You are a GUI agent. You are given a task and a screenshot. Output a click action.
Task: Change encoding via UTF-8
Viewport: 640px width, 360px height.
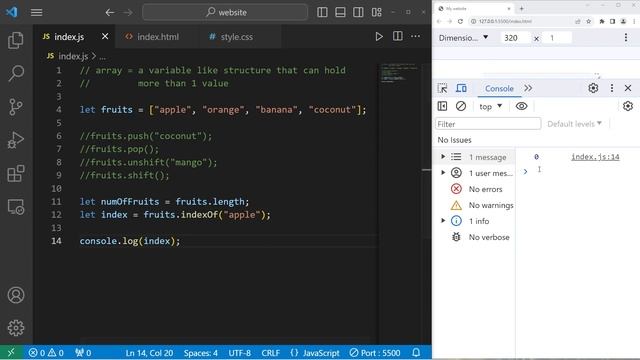240,353
